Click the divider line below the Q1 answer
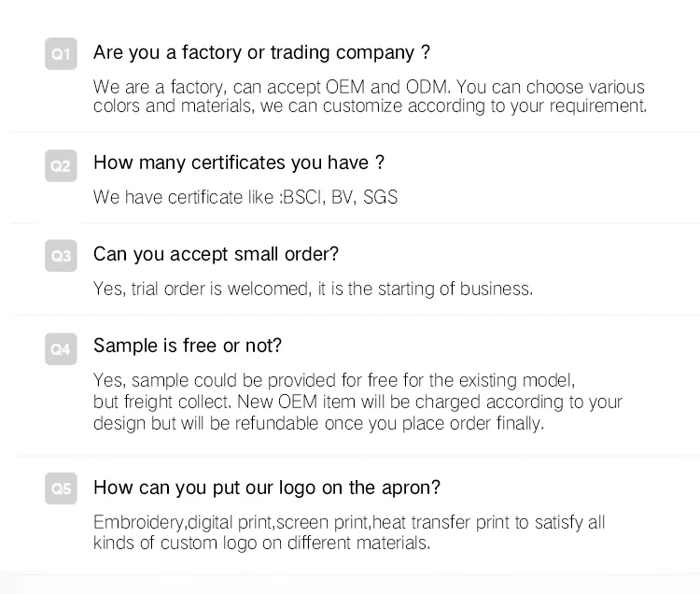Viewport: 700px width, 594px height. click(356, 133)
